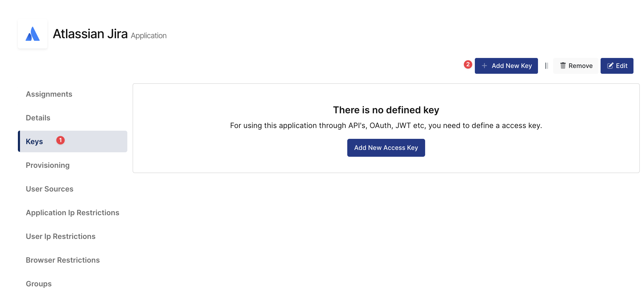This screenshot has width=644, height=294.
Task: Click the Atlassian Jira application title
Action: [90, 34]
